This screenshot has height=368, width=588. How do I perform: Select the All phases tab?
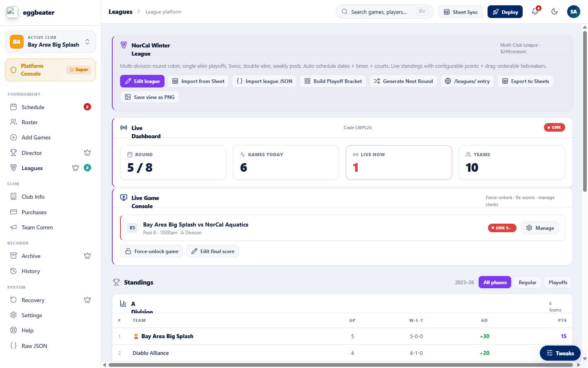tap(495, 282)
